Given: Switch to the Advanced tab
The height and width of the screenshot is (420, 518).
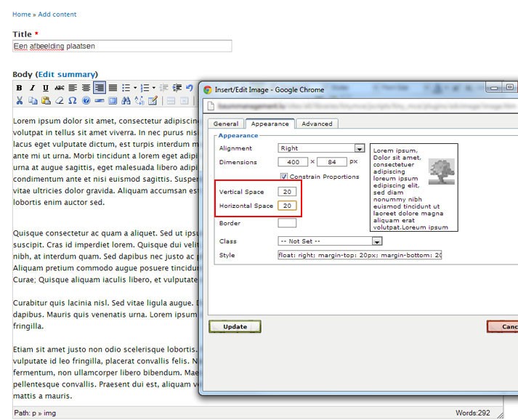Looking at the screenshot, I should (x=317, y=124).
